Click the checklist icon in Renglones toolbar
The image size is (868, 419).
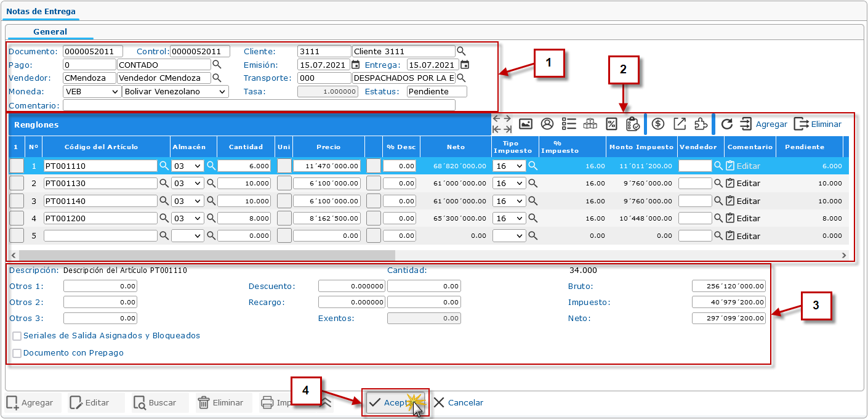[x=569, y=124]
